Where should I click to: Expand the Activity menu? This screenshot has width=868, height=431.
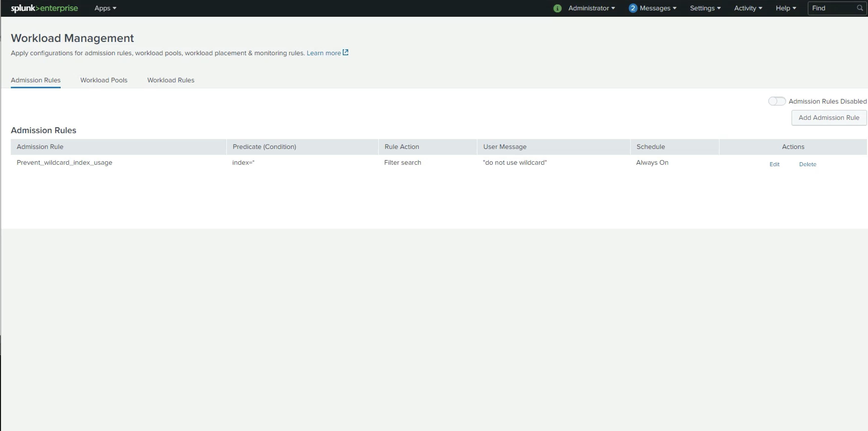pyautogui.click(x=748, y=8)
